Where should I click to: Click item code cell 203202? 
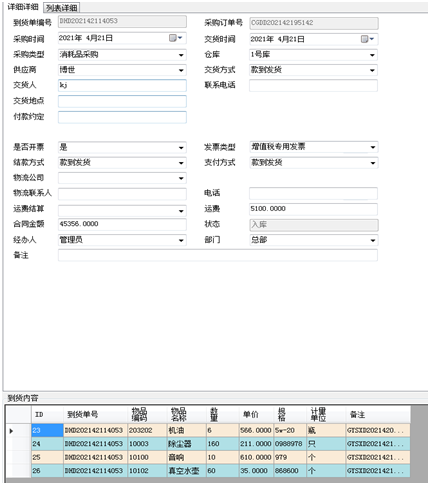click(x=147, y=431)
